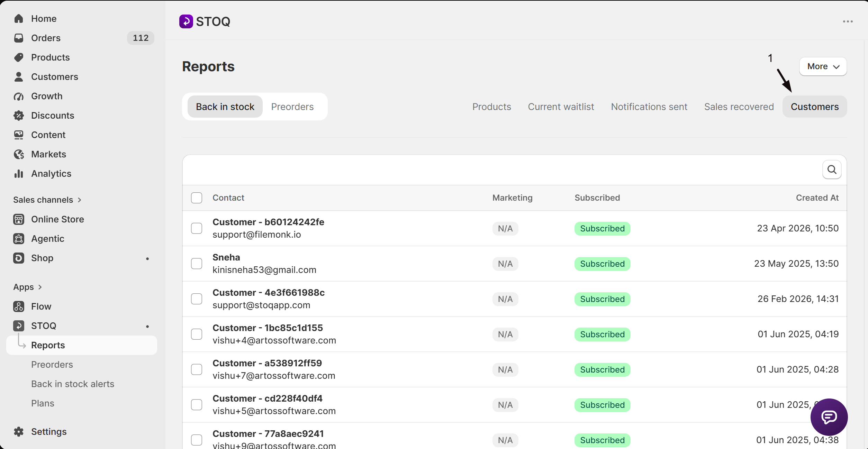This screenshot has width=868, height=449.
Task: Select the Customers report tab
Action: point(815,107)
